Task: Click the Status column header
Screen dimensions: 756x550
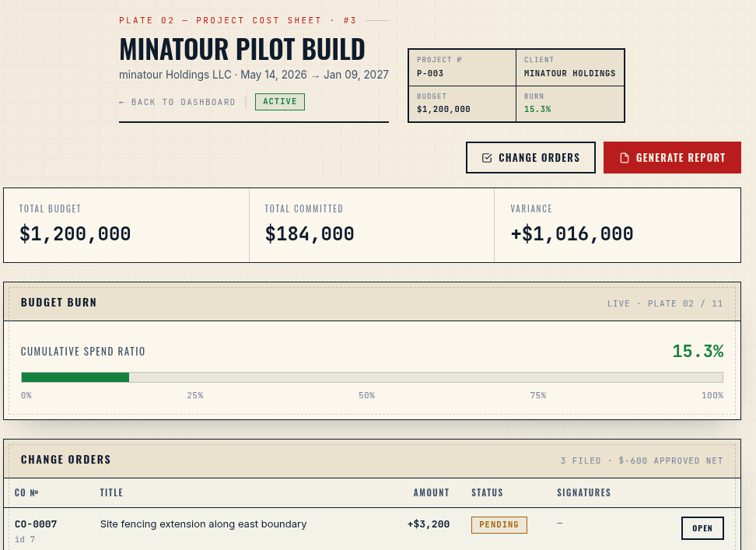Action: tap(487, 492)
